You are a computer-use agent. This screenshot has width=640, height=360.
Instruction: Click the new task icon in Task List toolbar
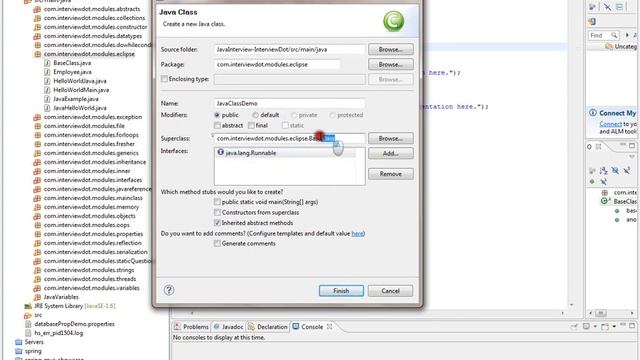coord(592,21)
